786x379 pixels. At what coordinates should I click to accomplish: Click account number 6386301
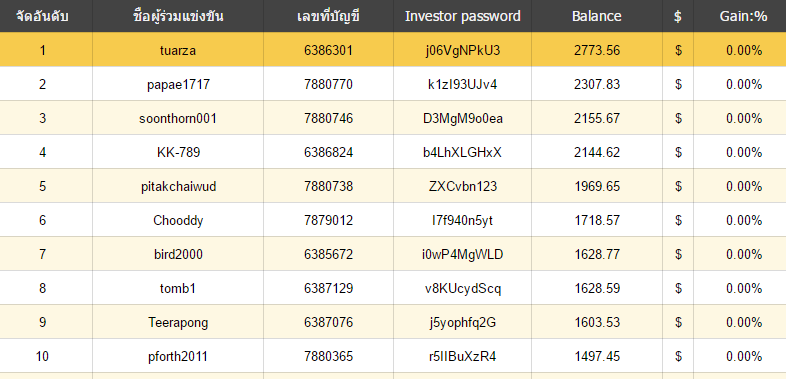point(328,51)
